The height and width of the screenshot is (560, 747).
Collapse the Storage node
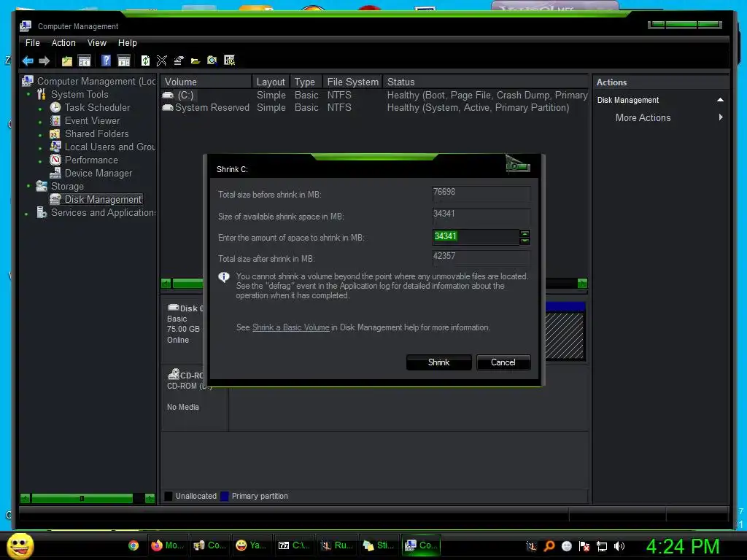(28, 186)
